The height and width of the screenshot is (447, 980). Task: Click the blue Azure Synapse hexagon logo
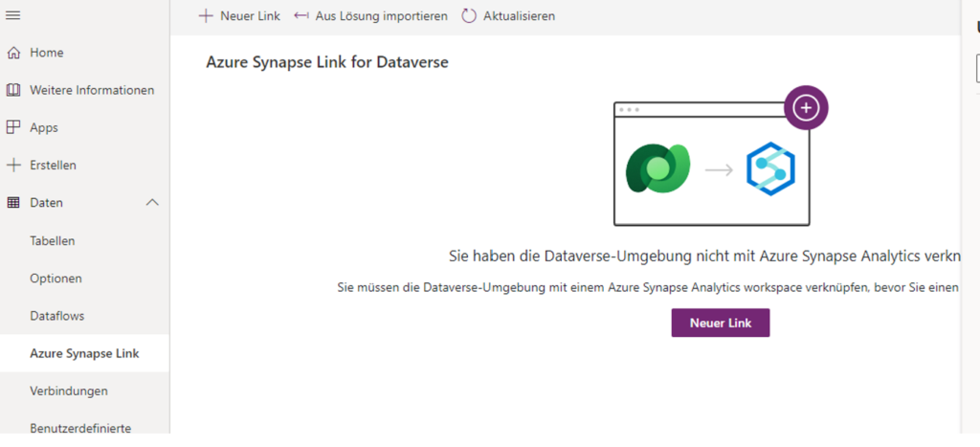(770, 168)
